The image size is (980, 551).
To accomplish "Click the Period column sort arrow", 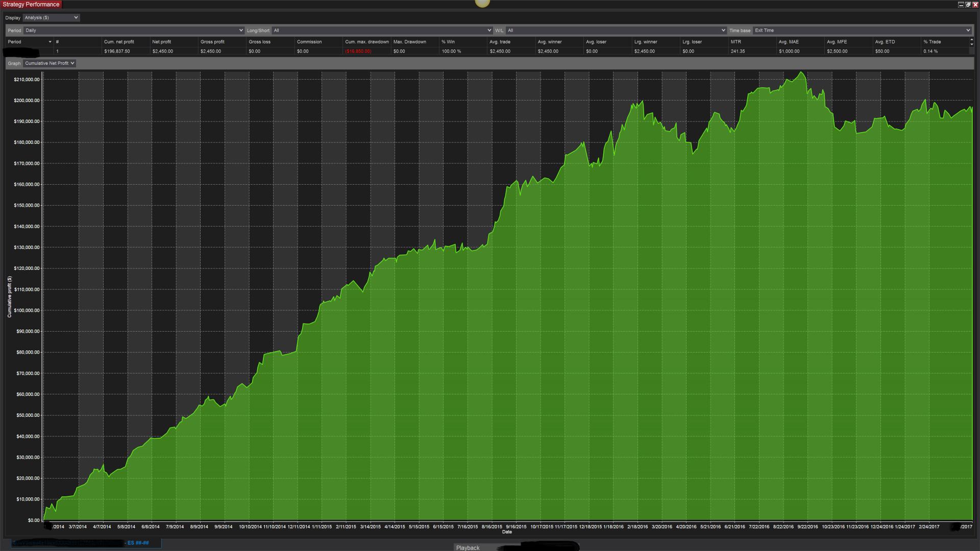I will click(50, 42).
